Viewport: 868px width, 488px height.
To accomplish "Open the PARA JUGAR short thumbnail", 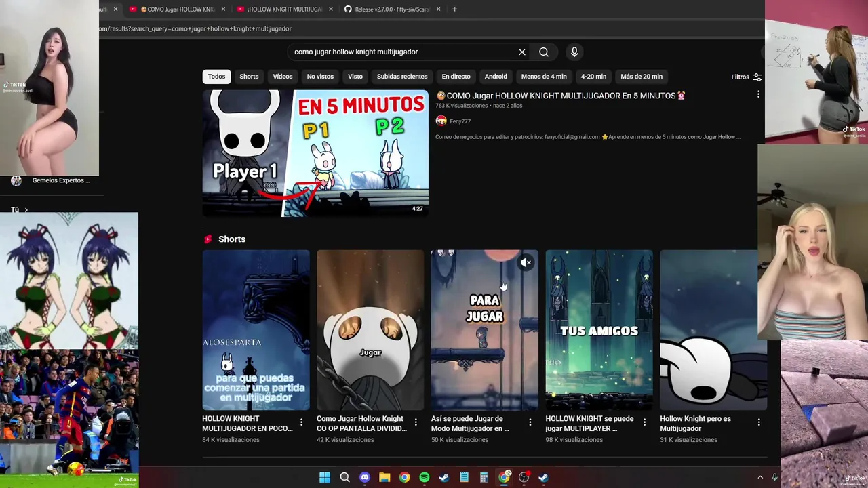I will (x=484, y=330).
